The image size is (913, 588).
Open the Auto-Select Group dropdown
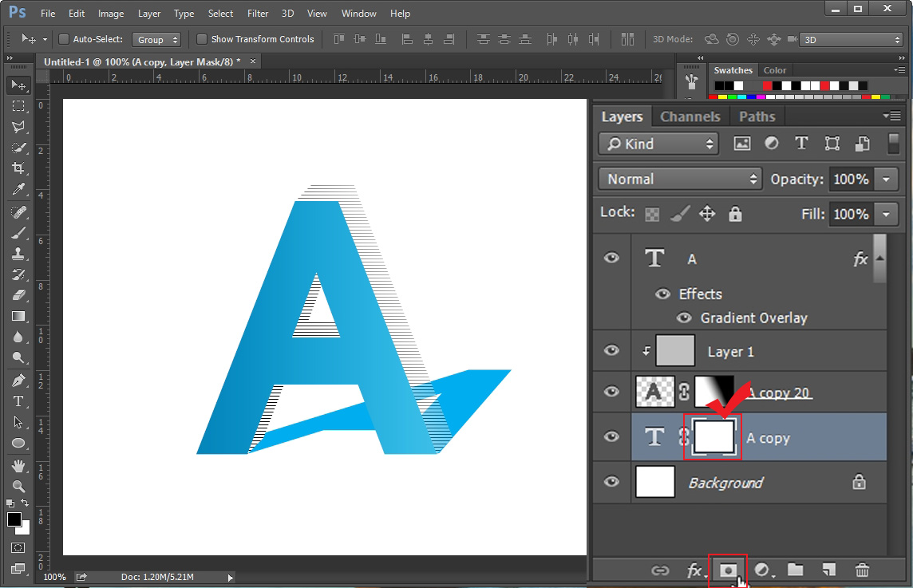coord(156,40)
